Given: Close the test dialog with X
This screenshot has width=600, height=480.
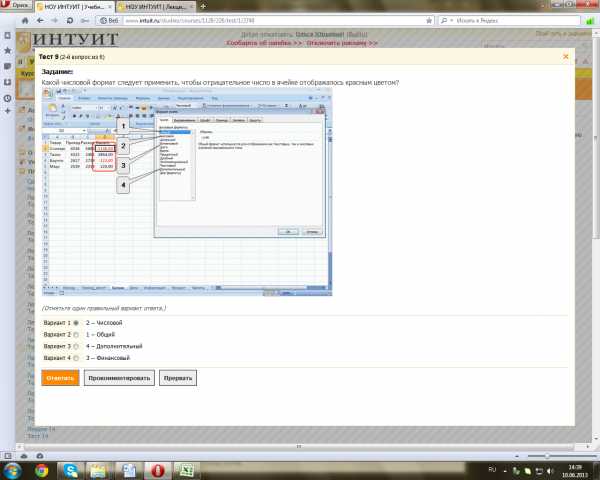Looking at the screenshot, I should (566, 57).
